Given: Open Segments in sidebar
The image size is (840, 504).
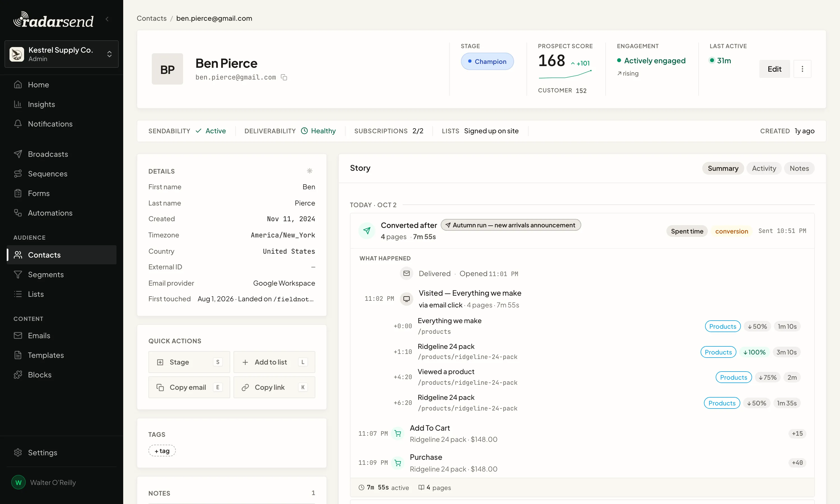Looking at the screenshot, I should pos(61,274).
